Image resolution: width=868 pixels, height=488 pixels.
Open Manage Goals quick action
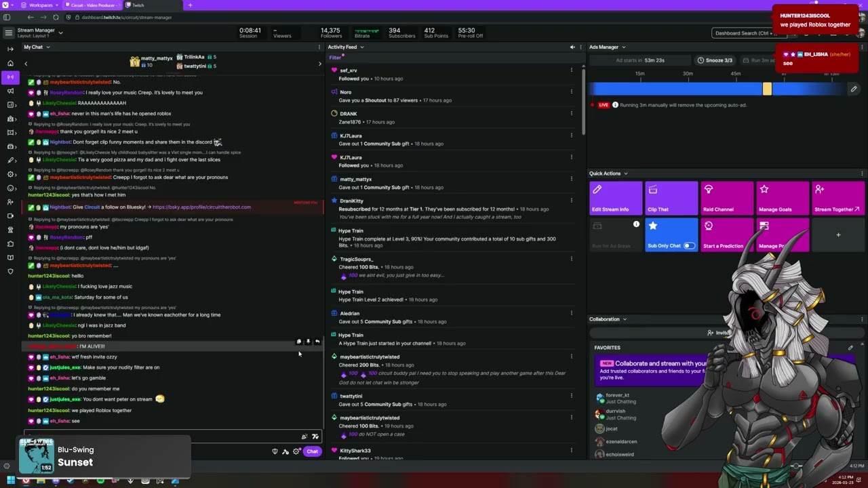click(x=783, y=199)
